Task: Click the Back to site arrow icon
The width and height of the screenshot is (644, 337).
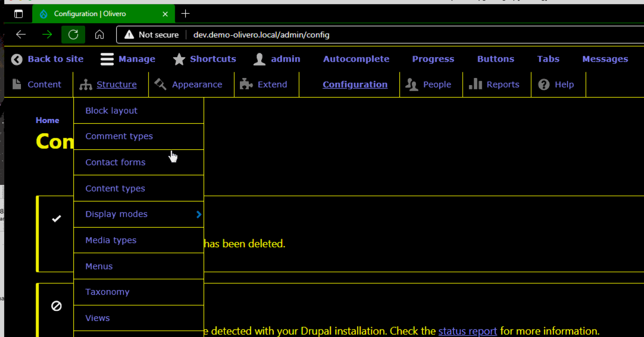Action: [x=17, y=59]
